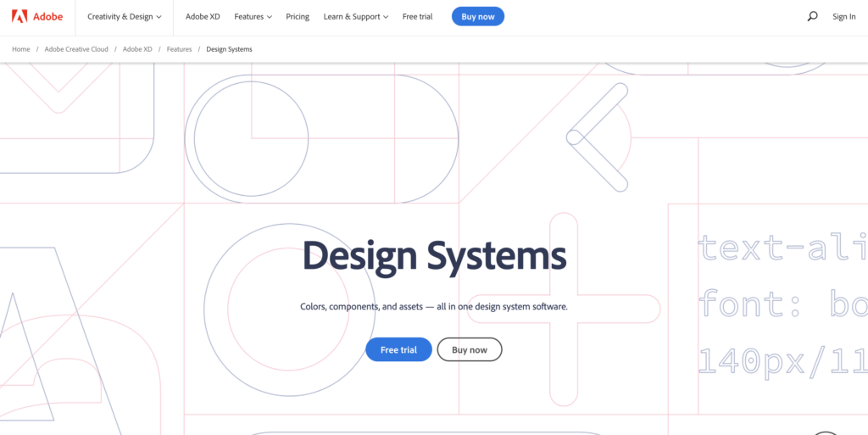Click the Free trial link in the top navigation
Image resolution: width=868 pixels, height=435 pixels.
coord(417,17)
